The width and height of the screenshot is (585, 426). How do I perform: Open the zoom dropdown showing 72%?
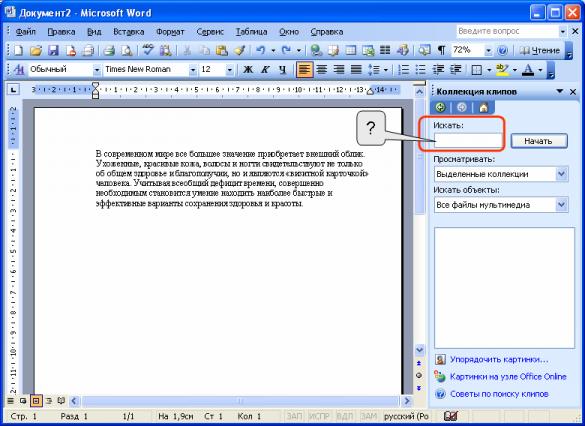click(488, 50)
